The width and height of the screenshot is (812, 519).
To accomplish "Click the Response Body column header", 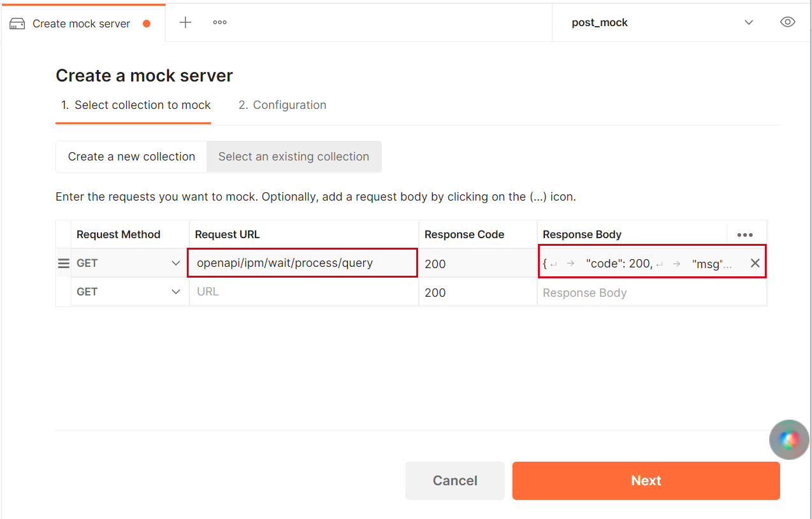I will [582, 234].
